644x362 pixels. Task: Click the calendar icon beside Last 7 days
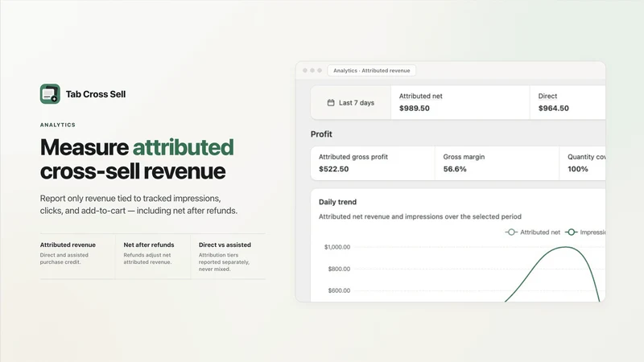click(x=331, y=103)
